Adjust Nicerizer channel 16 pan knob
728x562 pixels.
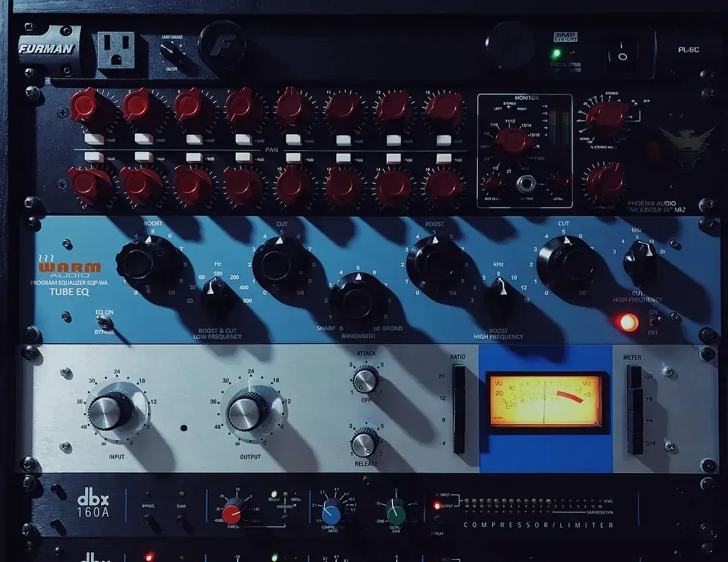click(x=444, y=187)
